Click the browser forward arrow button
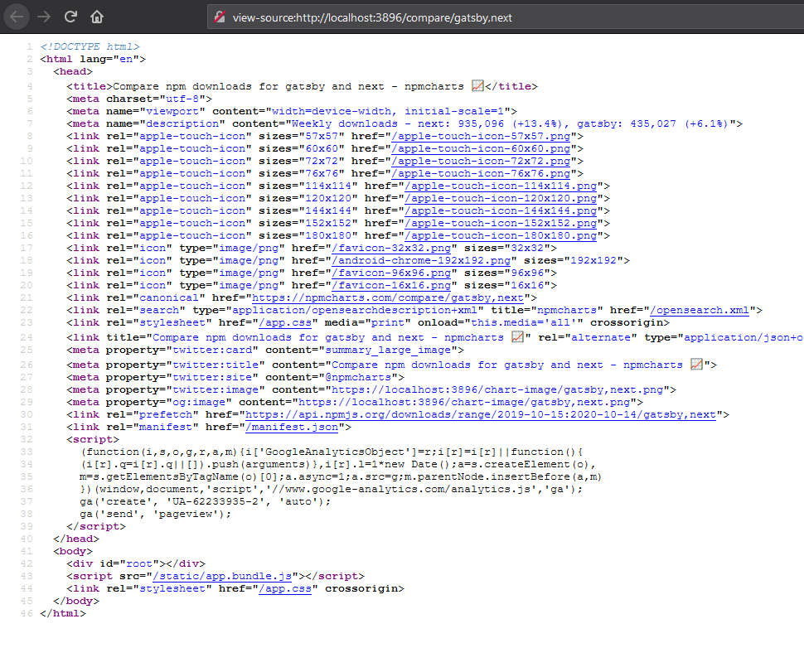Screen dimensions: 804x672 [44, 17]
